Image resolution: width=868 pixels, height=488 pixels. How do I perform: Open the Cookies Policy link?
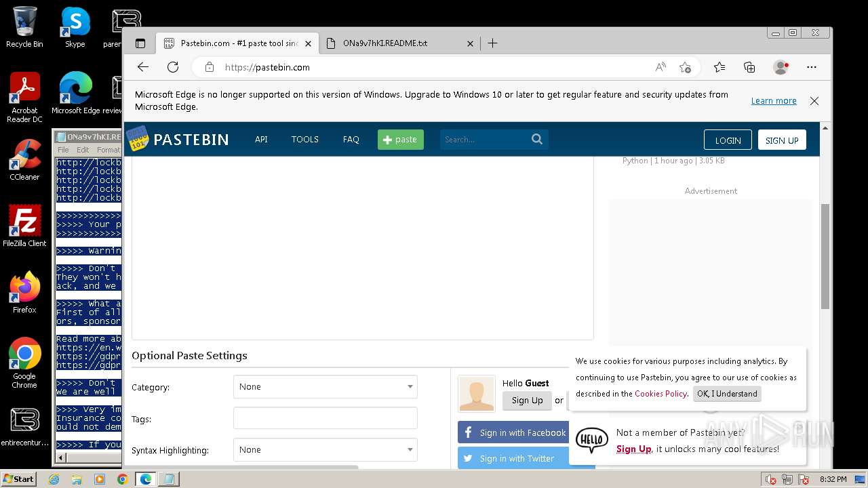[660, 394]
